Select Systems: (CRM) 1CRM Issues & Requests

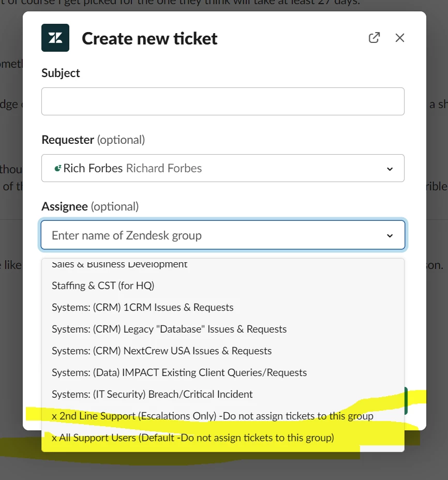coord(223,307)
